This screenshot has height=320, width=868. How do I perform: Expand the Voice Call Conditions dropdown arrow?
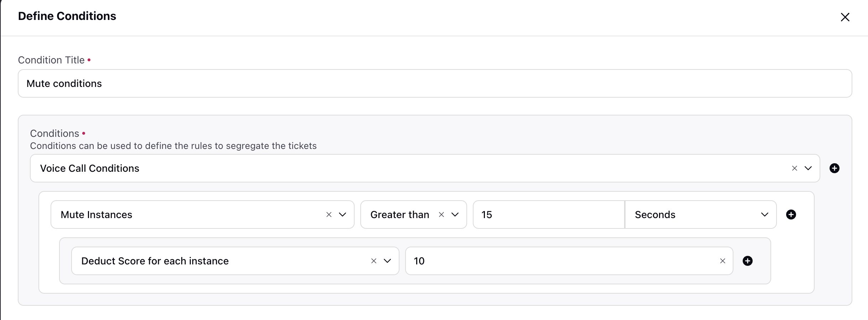coord(808,168)
